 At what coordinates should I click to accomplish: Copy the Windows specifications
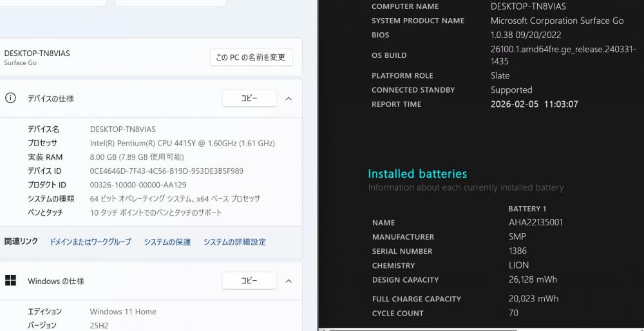pyautogui.click(x=249, y=281)
